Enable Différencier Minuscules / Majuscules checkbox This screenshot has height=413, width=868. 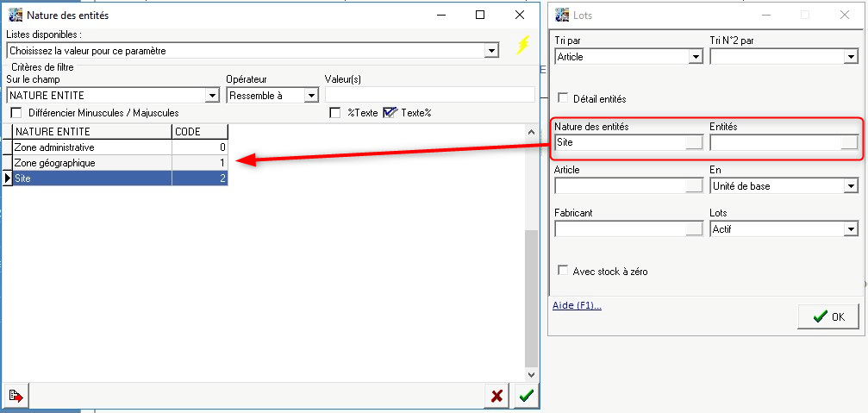coord(16,113)
